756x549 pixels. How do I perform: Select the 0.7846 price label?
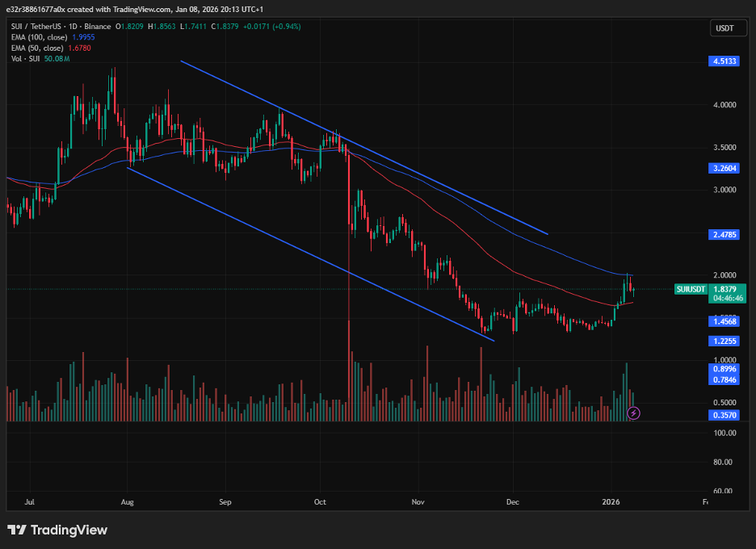pyautogui.click(x=724, y=379)
